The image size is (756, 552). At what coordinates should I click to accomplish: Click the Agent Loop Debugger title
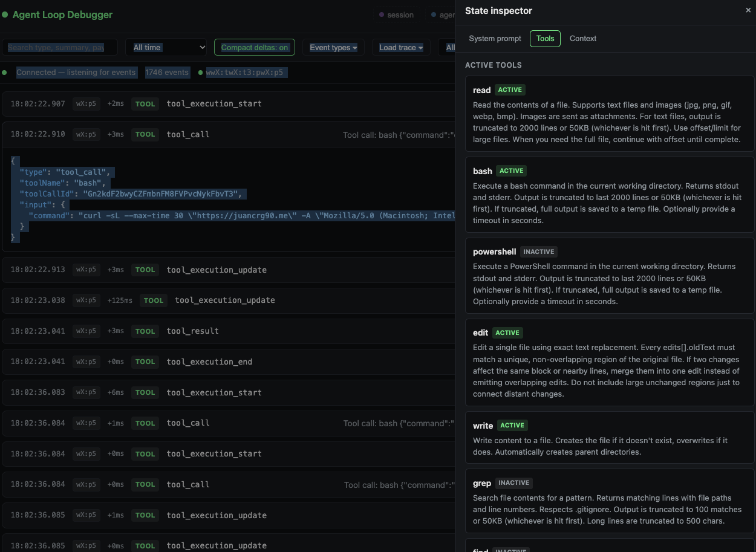pyautogui.click(x=62, y=15)
